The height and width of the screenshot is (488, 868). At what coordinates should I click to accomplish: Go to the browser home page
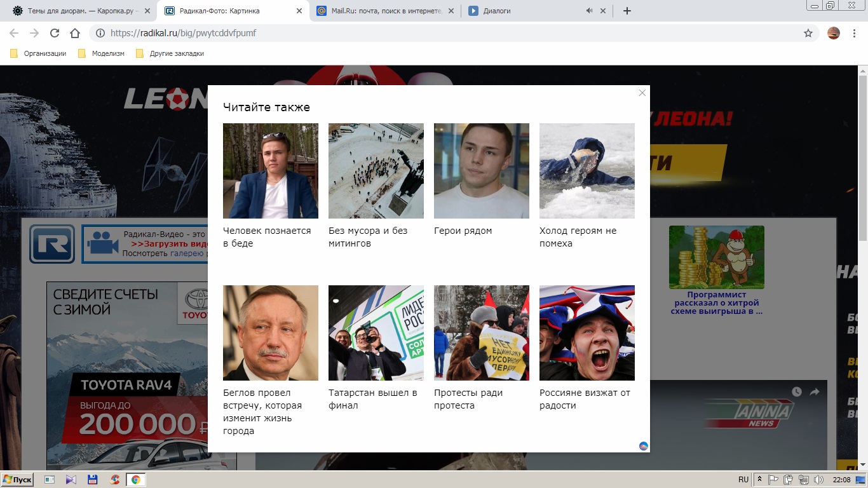click(x=75, y=33)
